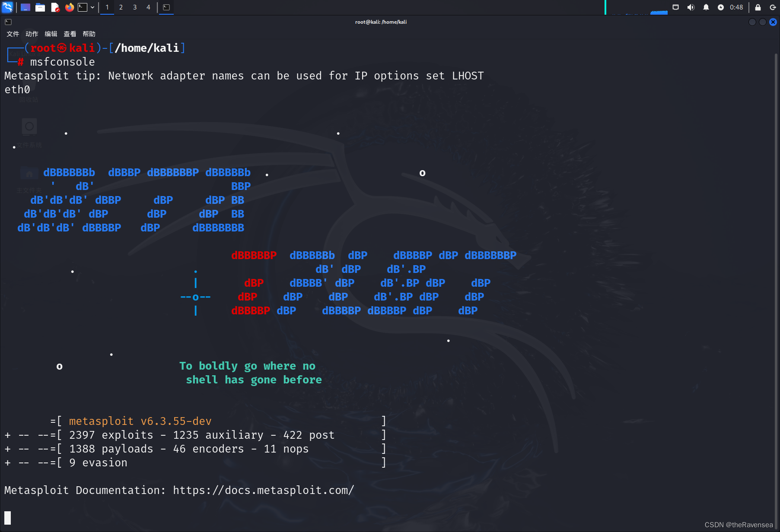Open the wired network connection icon
The height and width of the screenshot is (532, 780).
click(676, 7)
